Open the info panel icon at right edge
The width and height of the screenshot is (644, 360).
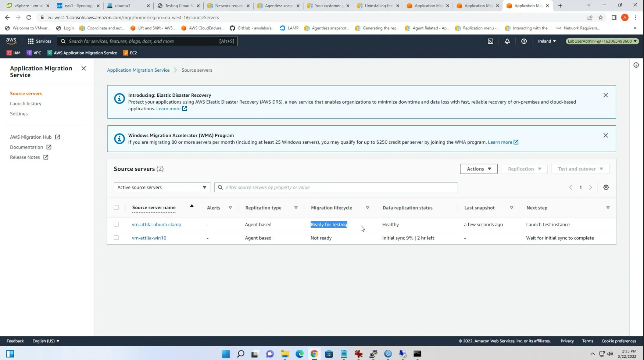pos(636,65)
